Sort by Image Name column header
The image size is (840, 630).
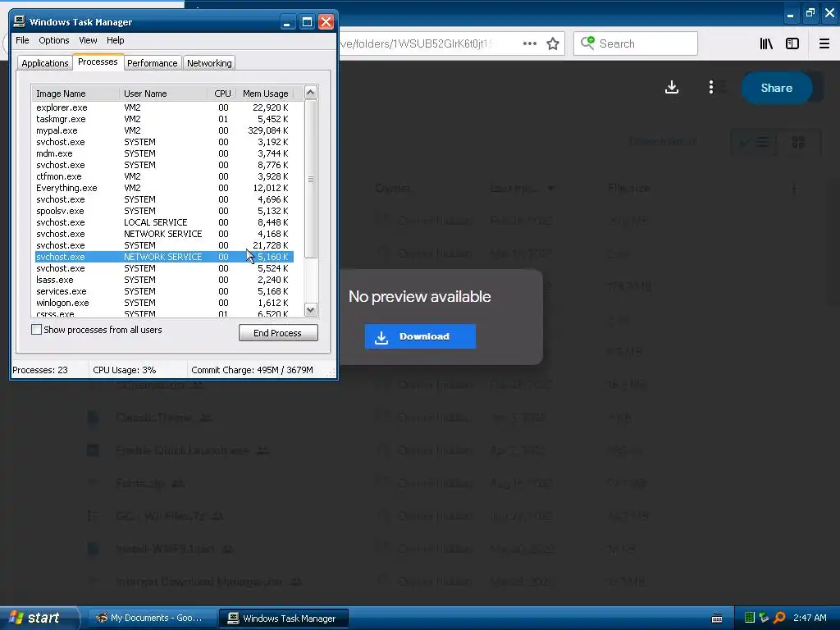click(x=75, y=94)
